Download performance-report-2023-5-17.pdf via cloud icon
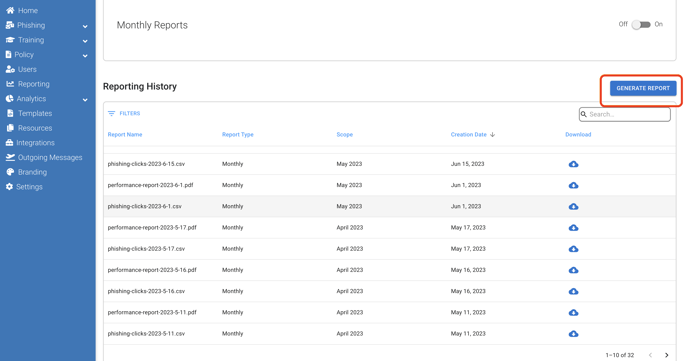The image size is (688, 361). coord(573,228)
